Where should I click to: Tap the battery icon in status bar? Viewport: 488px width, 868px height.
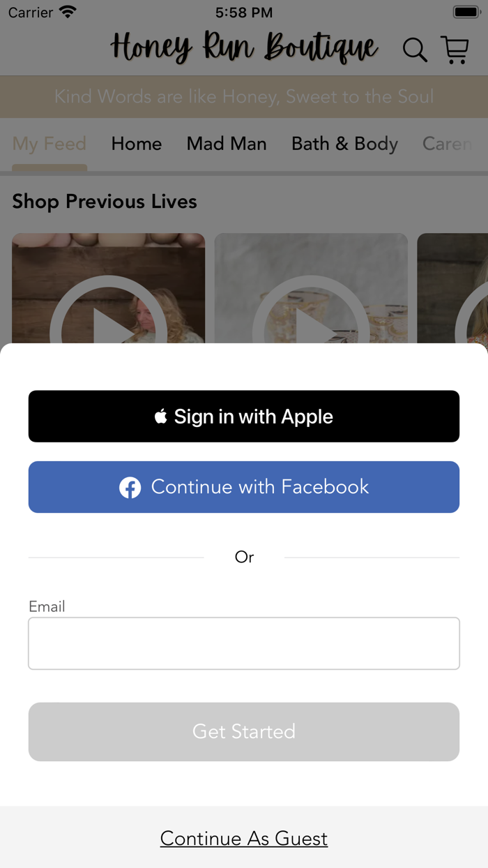(466, 13)
